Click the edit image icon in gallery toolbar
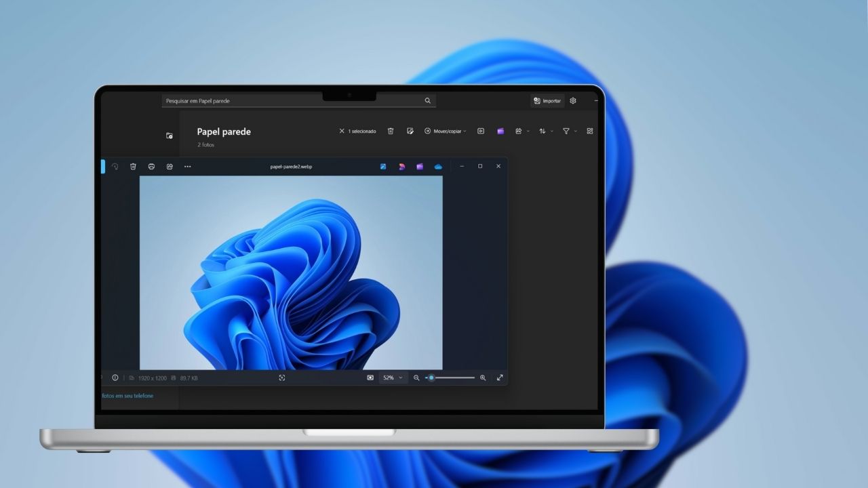868x488 pixels. pyautogui.click(x=410, y=131)
